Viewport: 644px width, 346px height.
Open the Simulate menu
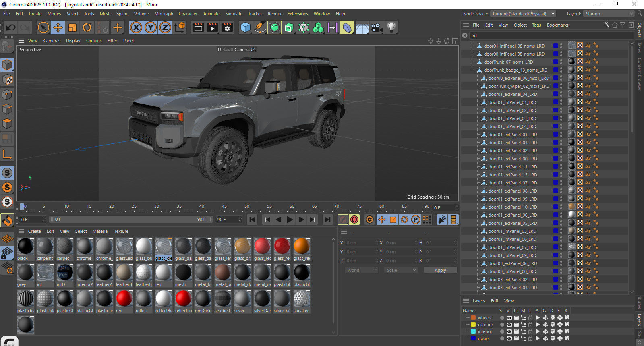click(234, 14)
